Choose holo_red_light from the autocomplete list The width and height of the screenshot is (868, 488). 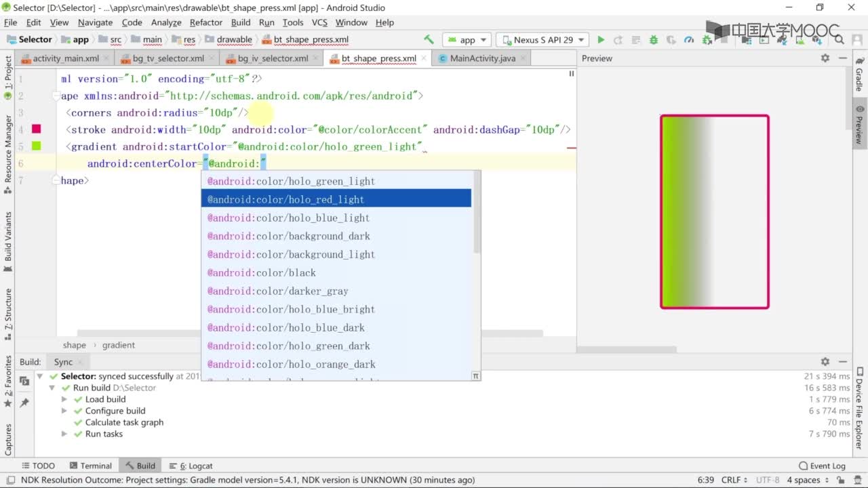click(x=336, y=199)
